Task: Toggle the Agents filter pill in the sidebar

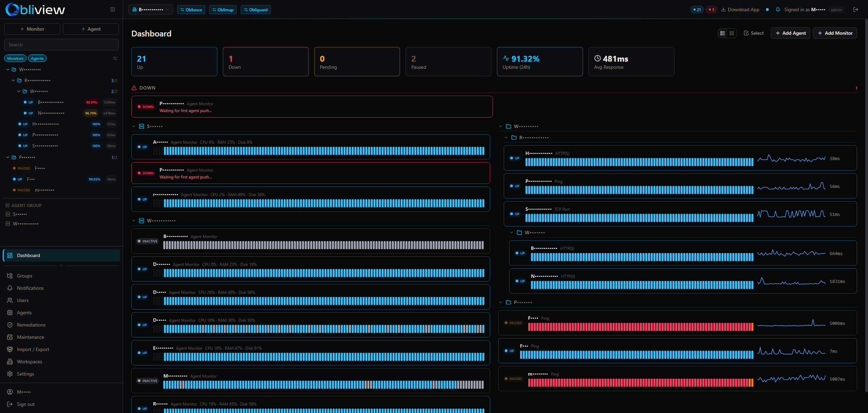Action: [37, 58]
